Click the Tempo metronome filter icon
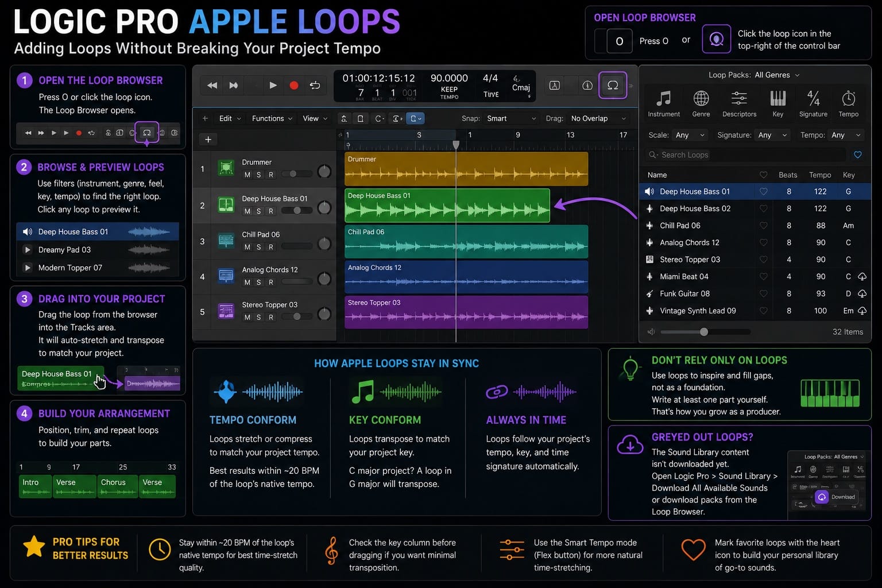 [x=848, y=98]
